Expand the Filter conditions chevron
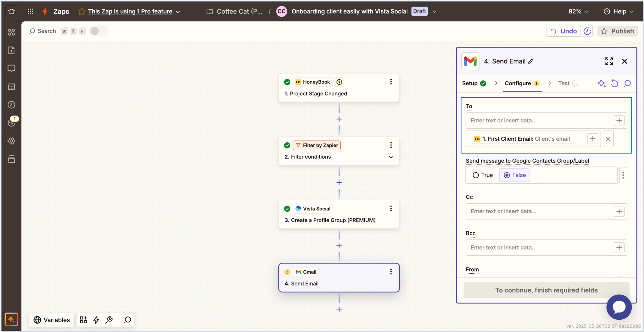Viewport: 644px width, 332px height. coord(391,157)
